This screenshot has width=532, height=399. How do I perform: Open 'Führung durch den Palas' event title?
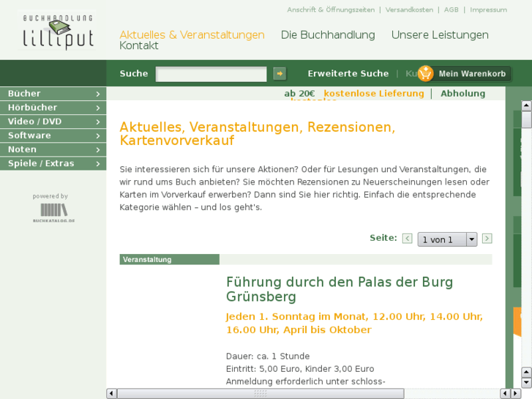pyautogui.click(x=340, y=289)
